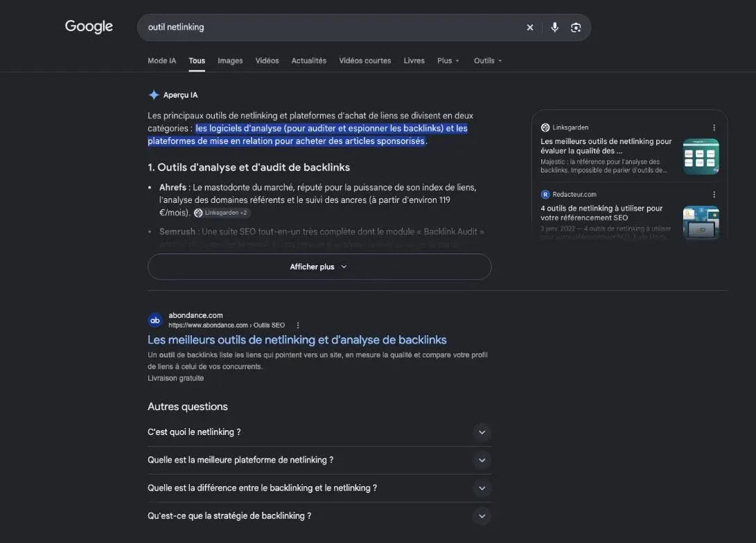Expand the AI overview with Afficher plus

point(319,267)
